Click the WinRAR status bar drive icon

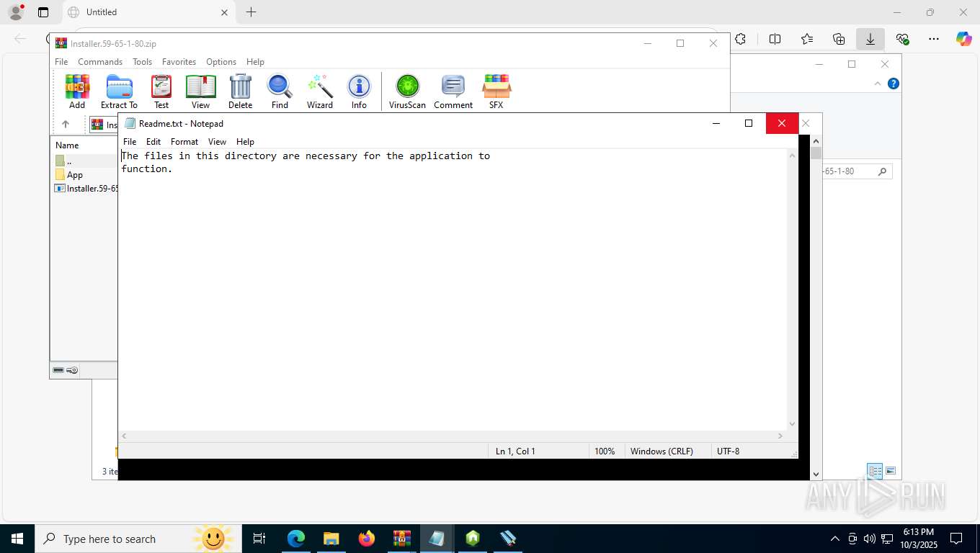(58, 370)
